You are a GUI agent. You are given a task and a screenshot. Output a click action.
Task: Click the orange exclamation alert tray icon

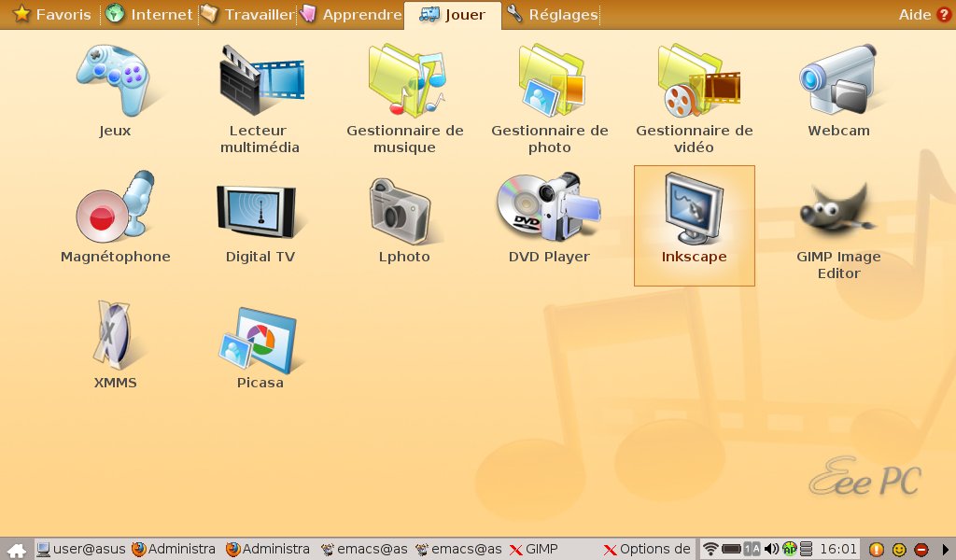876,550
